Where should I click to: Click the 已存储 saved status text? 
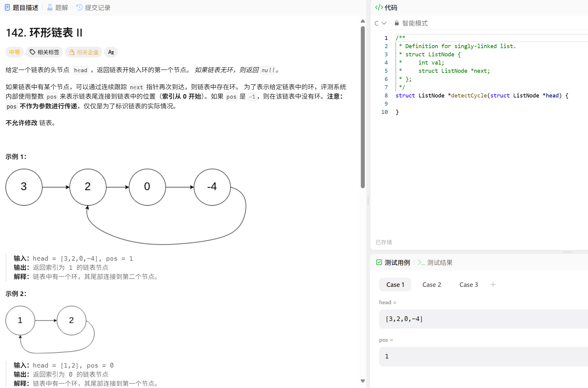pos(384,242)
